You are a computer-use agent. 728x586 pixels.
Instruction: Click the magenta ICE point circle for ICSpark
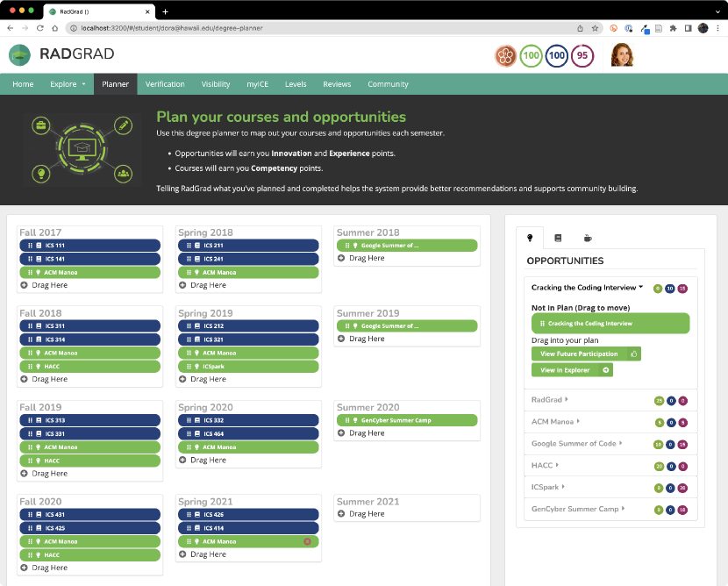click(x=682, y=488)
